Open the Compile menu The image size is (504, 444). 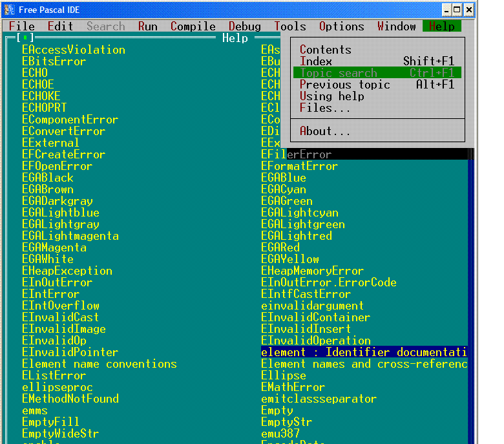coord(193,26)
